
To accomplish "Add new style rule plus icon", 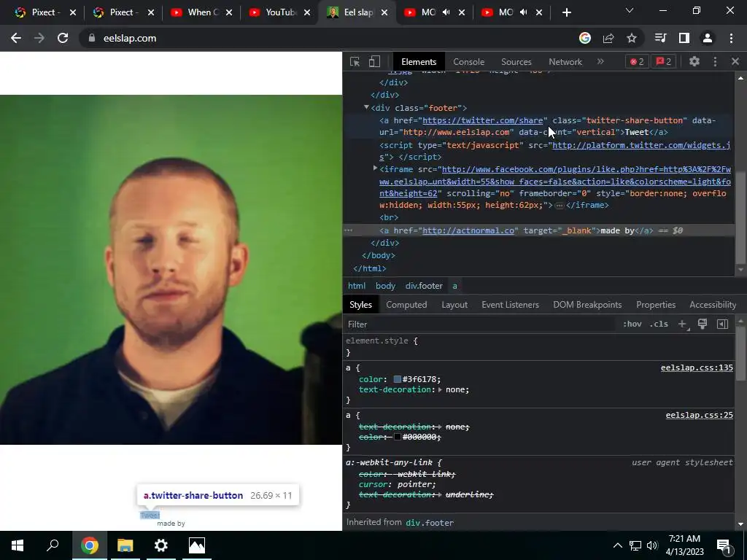I will (683, 324).
